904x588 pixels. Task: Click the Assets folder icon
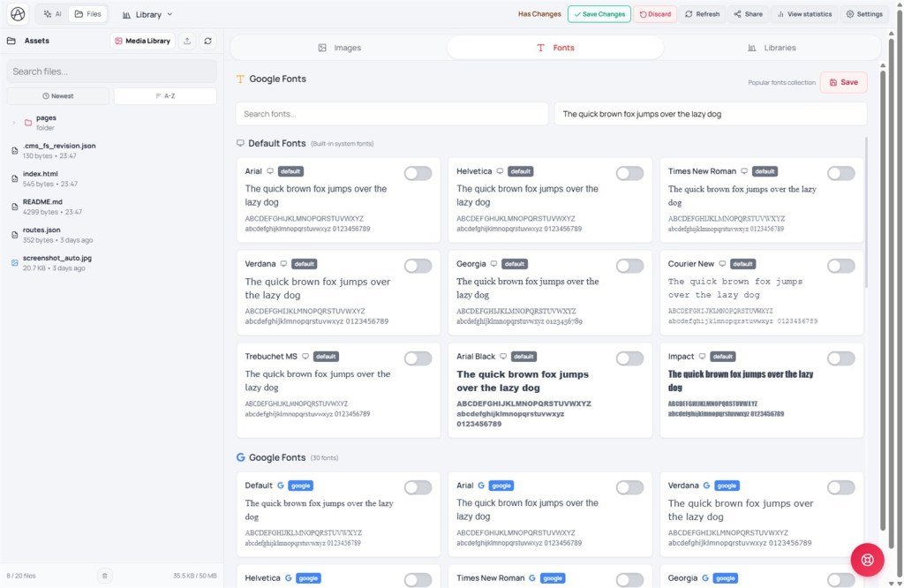[11, 41]
